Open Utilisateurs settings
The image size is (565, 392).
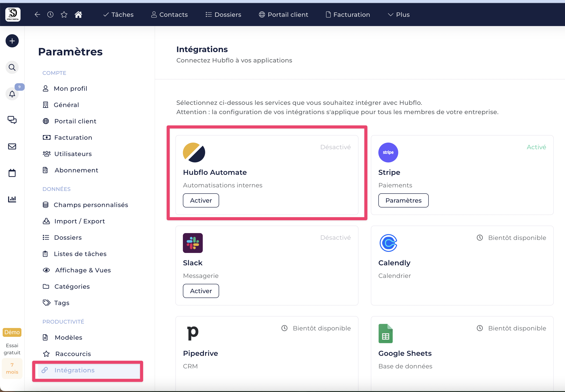point(67,154)
